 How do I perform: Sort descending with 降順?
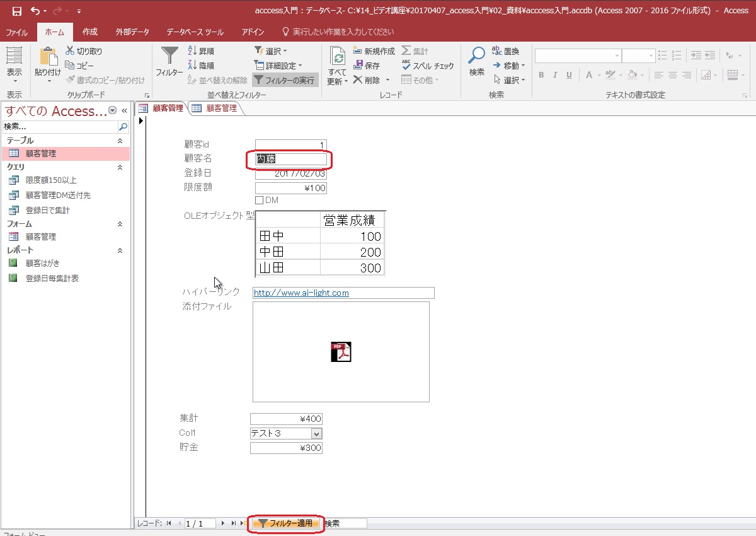pyautogui.click(x=202, y=66)
